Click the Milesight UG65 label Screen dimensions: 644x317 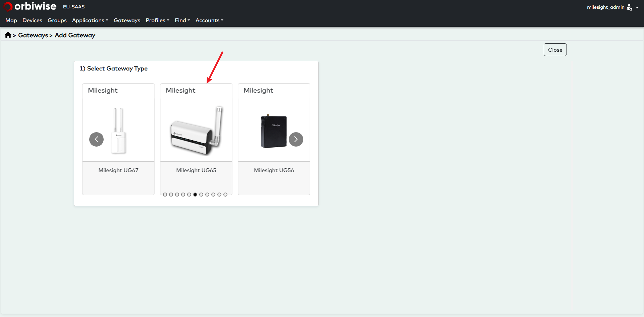pyautogui.click(x=196, y=170)
